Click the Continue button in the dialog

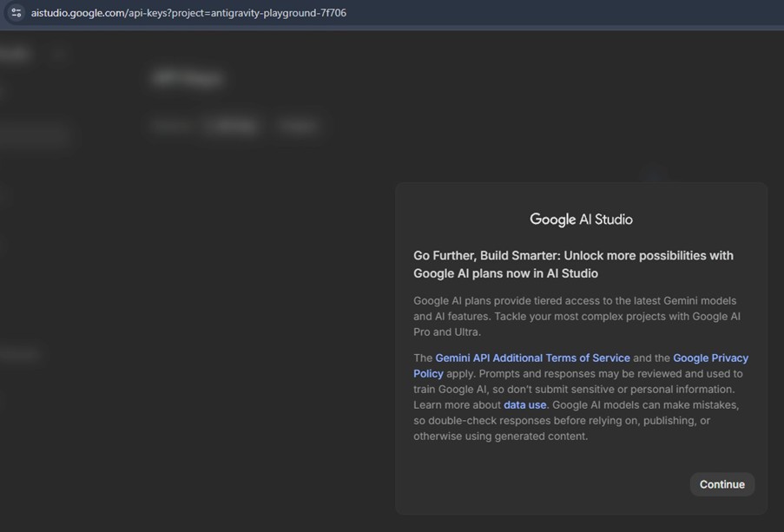722,484
